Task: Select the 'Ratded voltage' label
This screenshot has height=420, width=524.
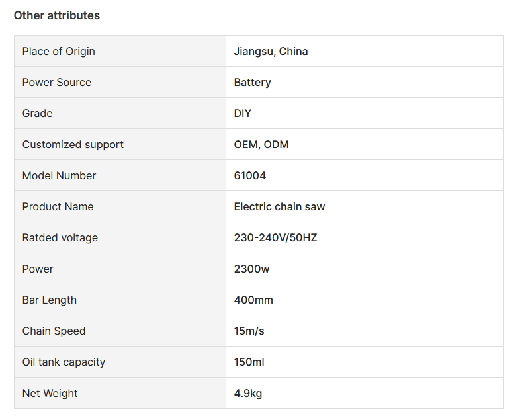Action: pos(60,237)
